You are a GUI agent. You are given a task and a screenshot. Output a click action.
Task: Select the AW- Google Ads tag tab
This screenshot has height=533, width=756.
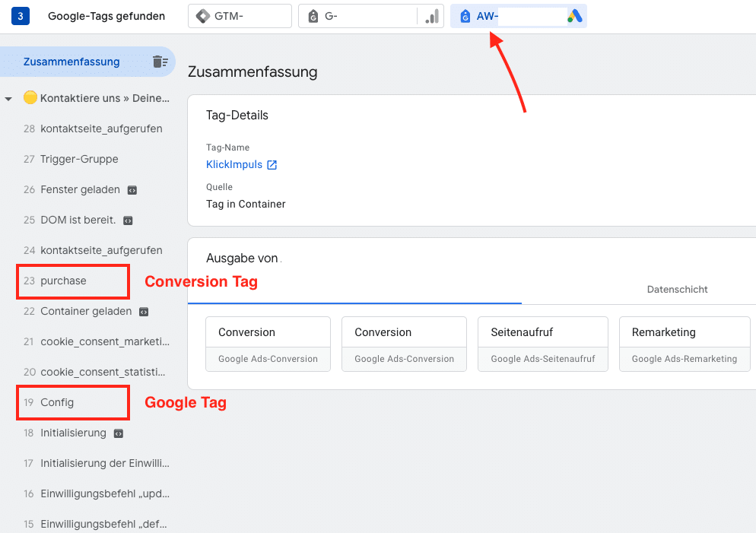(x=518, y=16)
